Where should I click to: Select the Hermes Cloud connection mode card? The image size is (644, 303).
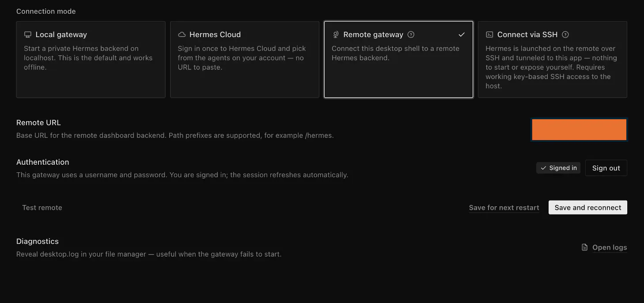(245, 60)
